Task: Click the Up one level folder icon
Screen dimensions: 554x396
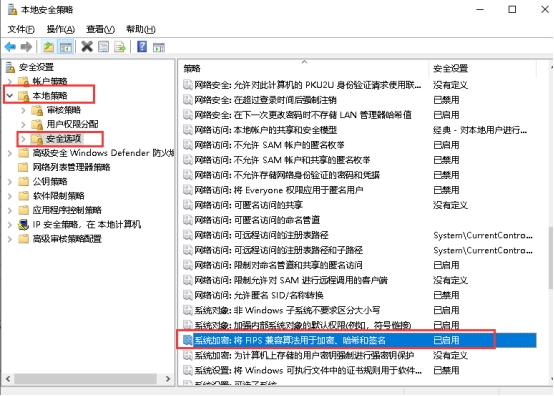Action: pos(48,47)
